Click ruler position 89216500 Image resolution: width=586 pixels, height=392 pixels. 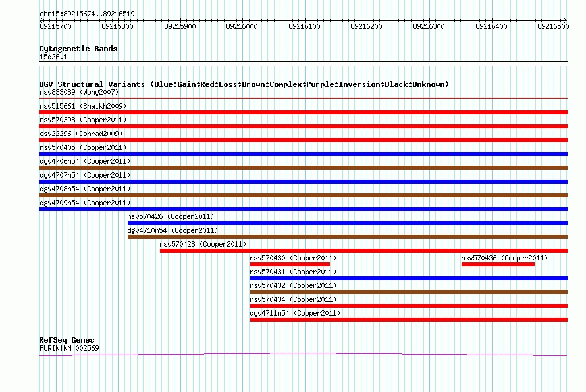pos(553,26)
